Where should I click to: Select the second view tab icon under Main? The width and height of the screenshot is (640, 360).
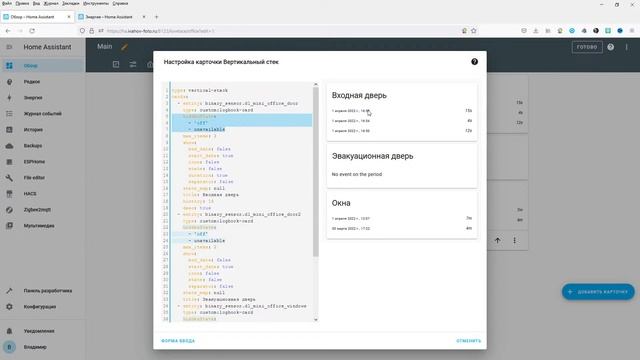133,64
